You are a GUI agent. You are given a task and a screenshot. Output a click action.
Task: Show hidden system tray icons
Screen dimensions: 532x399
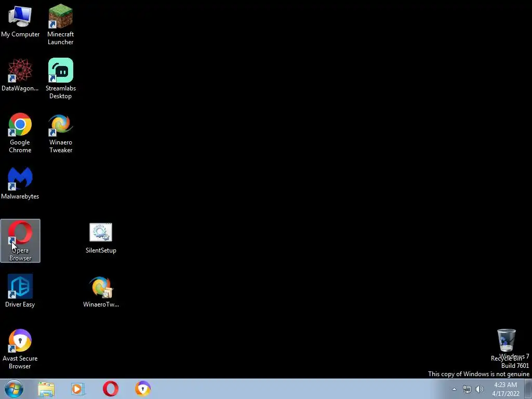[x=454, y=389]
